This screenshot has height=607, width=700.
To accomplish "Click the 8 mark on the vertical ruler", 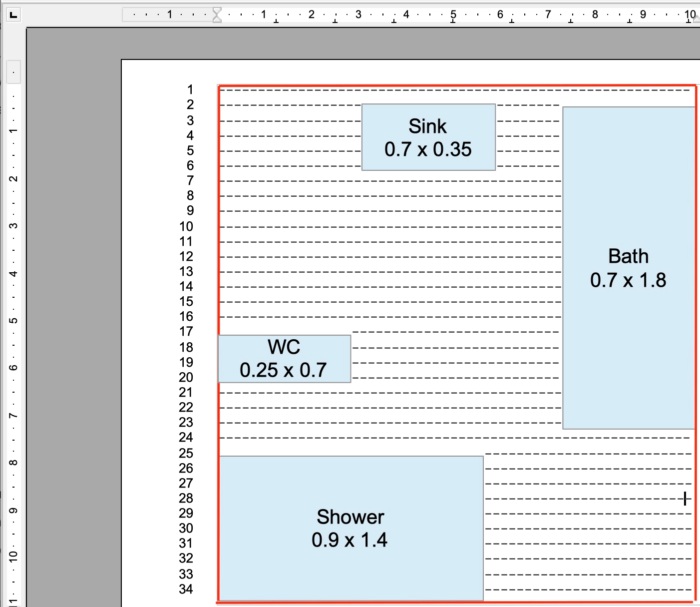I will tap(13, 463).
